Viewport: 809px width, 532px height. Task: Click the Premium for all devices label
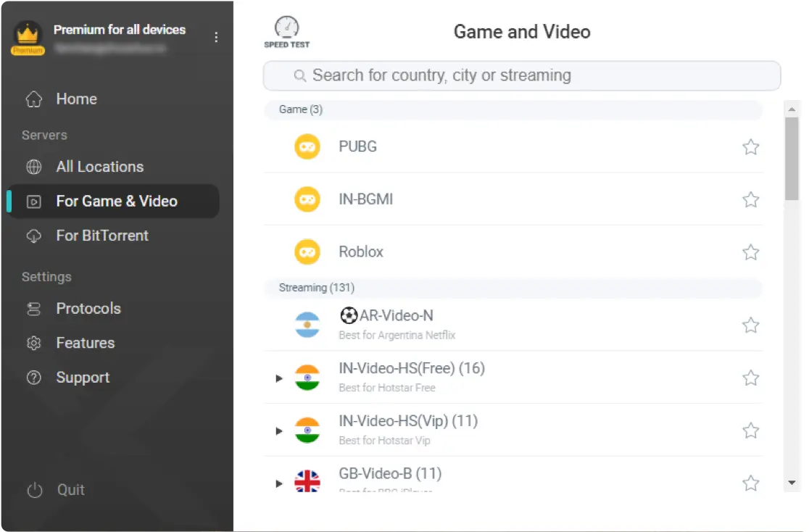120,30
